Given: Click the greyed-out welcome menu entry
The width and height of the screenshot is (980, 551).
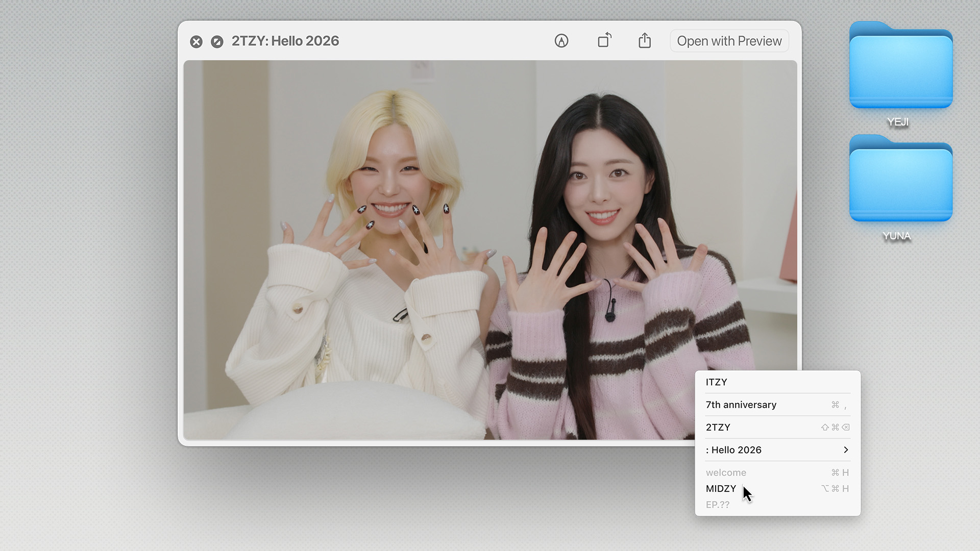Looking at the screenshot, I should (x=726, y=472).
